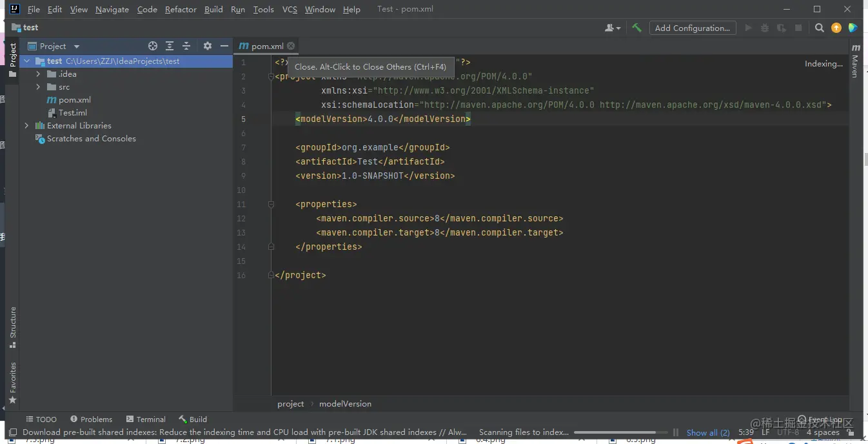Open the Tools menu
The height and width of the screenshot is (444, 868).
pos(263,10)
